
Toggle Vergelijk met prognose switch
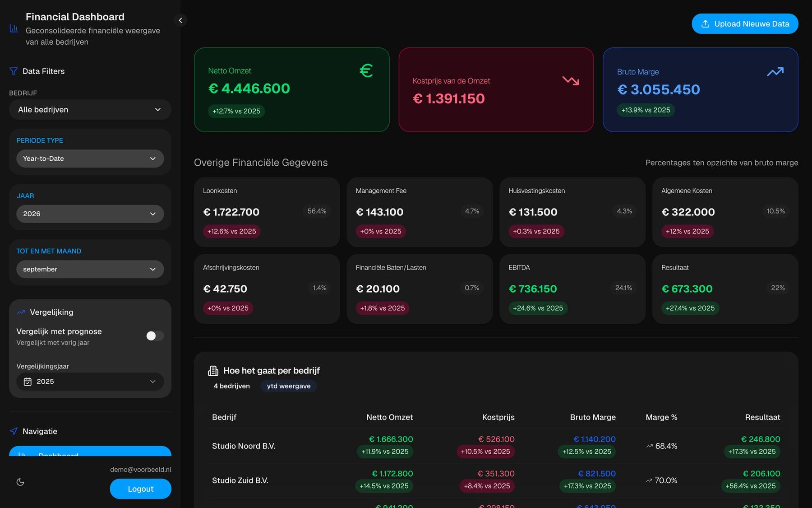pos(155,336)
